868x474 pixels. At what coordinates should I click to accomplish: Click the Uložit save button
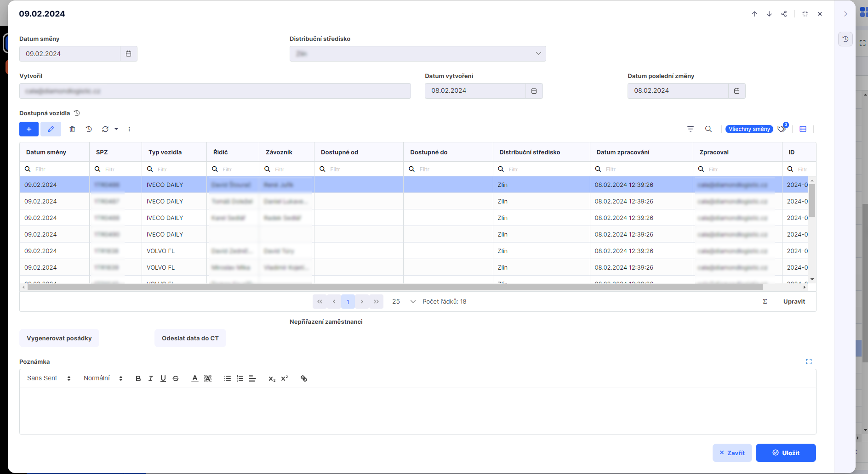(x=786, y=453)
